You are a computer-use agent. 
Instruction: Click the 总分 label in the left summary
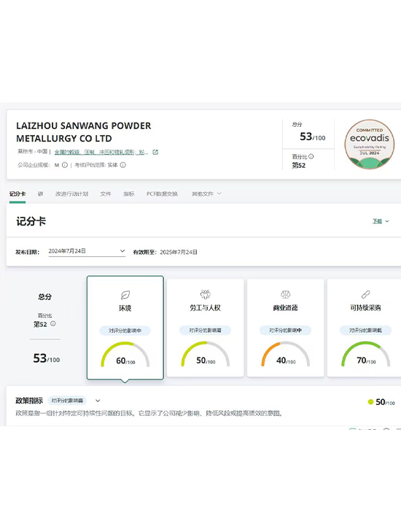click(x=44, y=297)
